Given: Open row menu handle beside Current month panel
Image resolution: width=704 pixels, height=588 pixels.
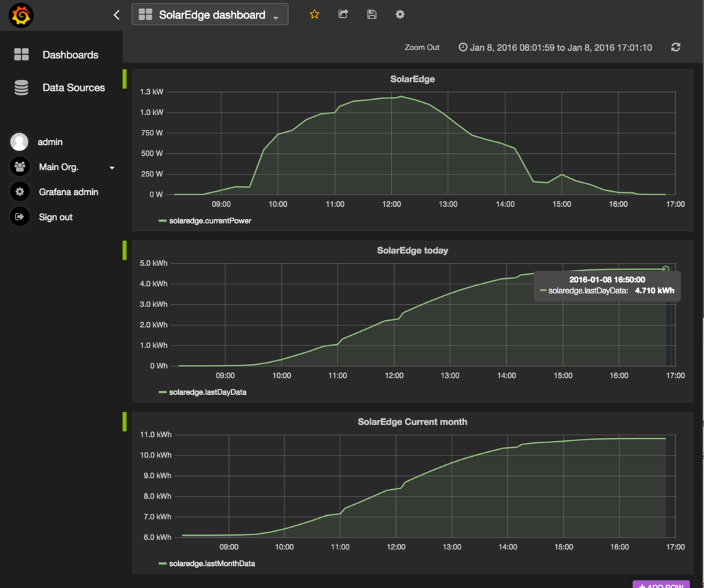Looking at the screenshot, I should pos(124,422).
